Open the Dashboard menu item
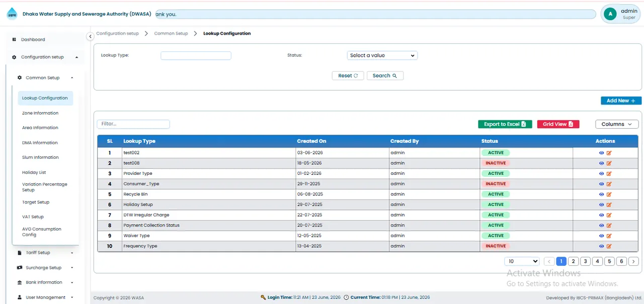 pyautogui.click(x=33, y=39)
